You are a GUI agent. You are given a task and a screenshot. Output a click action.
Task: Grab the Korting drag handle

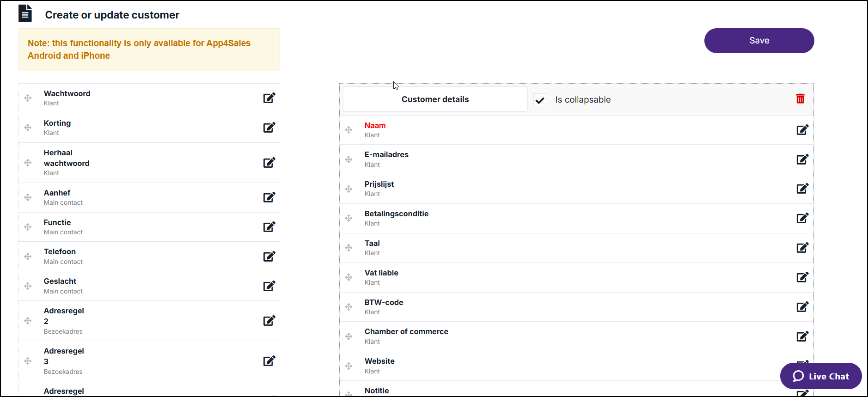pyautogui.click(x=28, y=128)
